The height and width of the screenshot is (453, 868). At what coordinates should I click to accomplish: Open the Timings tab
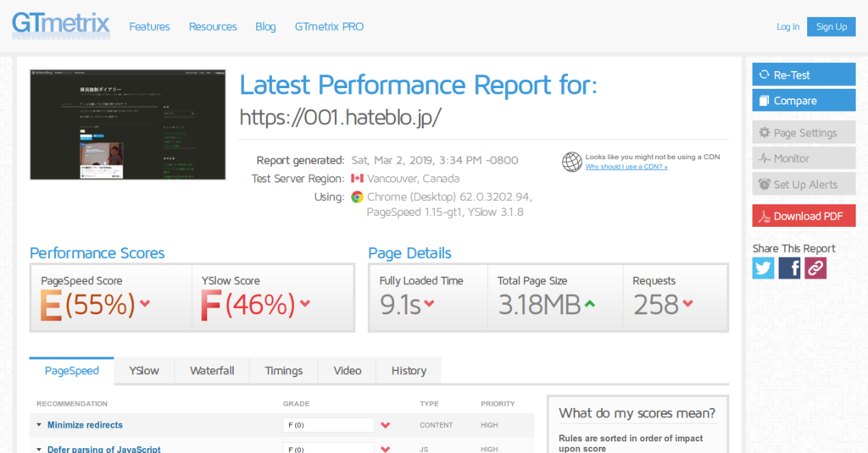point(283,371)
